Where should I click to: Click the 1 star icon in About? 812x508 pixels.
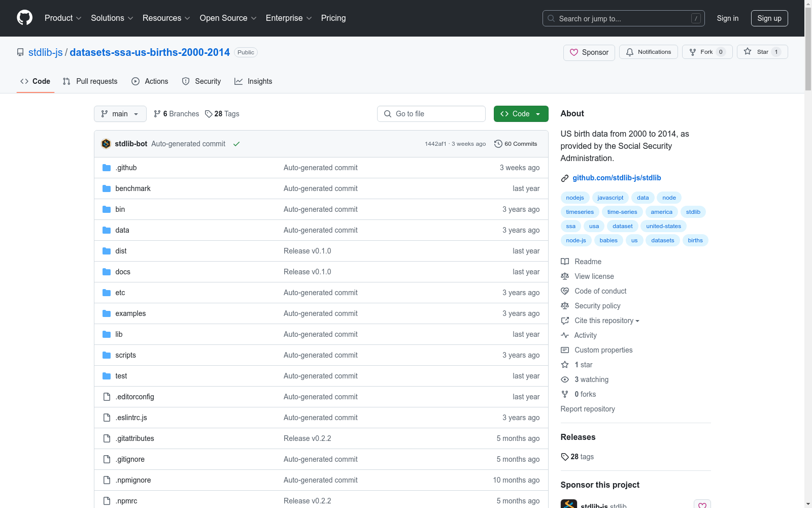[x=565, y=365]
